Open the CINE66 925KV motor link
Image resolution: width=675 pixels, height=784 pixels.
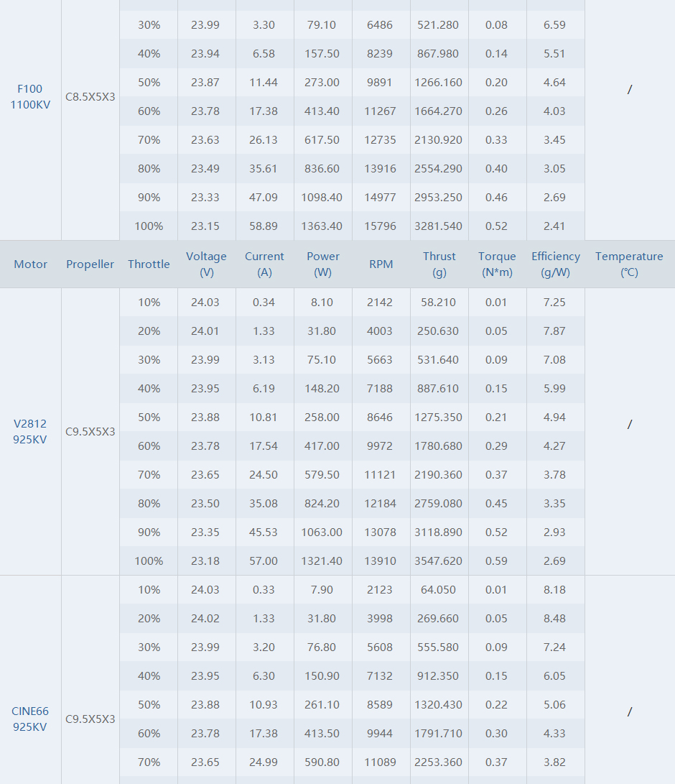[x=30, y=719]
